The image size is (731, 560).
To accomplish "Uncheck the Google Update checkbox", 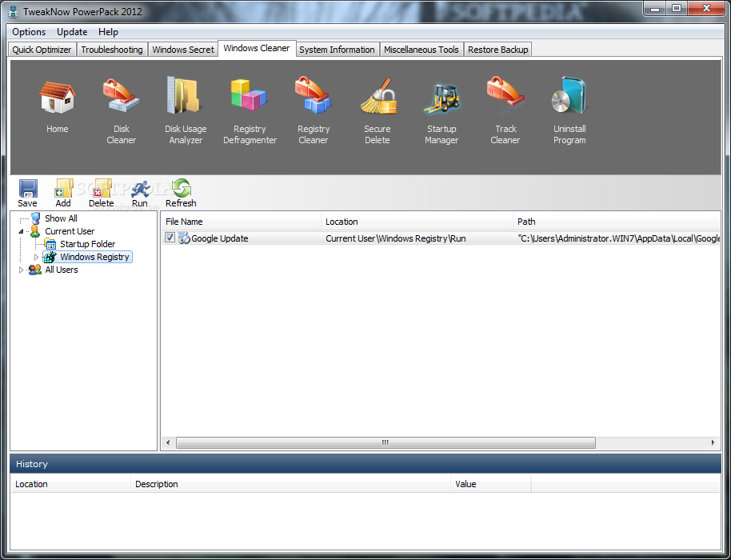I will [x=170, y=238].
